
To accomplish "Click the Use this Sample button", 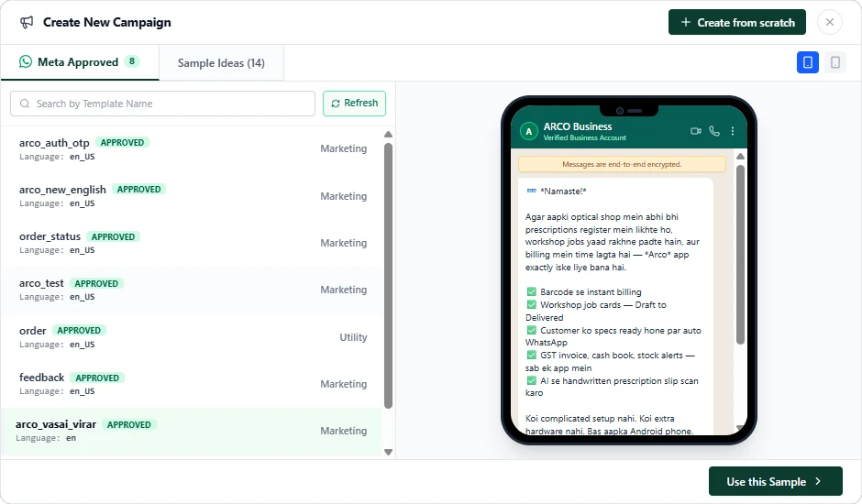I will [775, 481].
